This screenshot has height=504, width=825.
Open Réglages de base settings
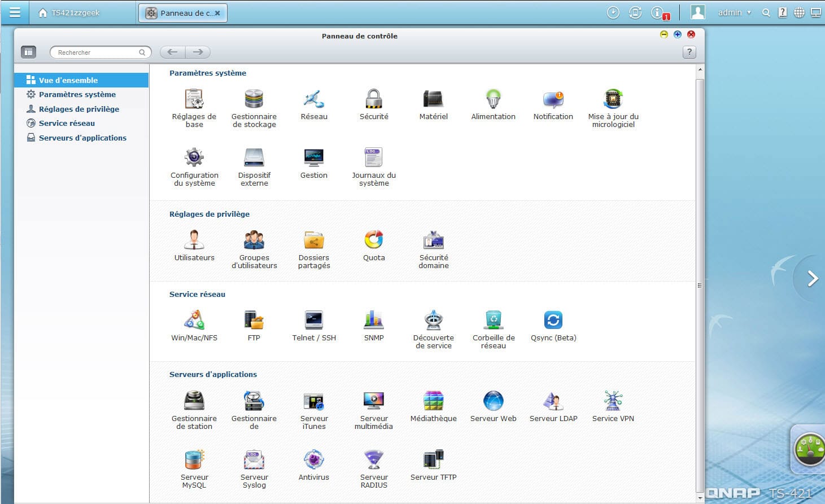pyautogui.click(x=194, y=100)
